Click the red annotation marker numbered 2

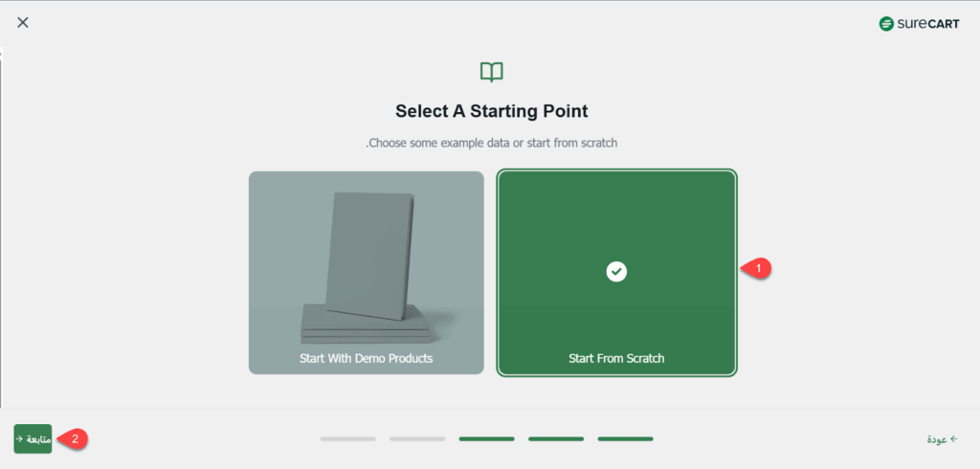[x=76, y=438]
